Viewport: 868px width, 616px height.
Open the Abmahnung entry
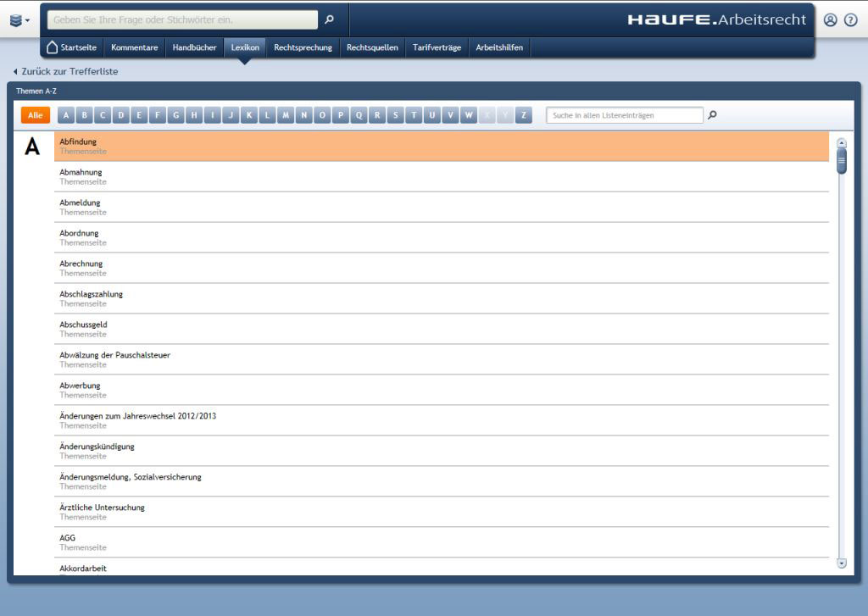click(x=441, y=176)
